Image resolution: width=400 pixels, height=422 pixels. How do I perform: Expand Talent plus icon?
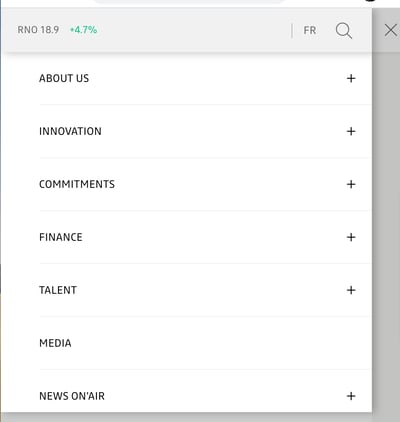tap(351, 290)
